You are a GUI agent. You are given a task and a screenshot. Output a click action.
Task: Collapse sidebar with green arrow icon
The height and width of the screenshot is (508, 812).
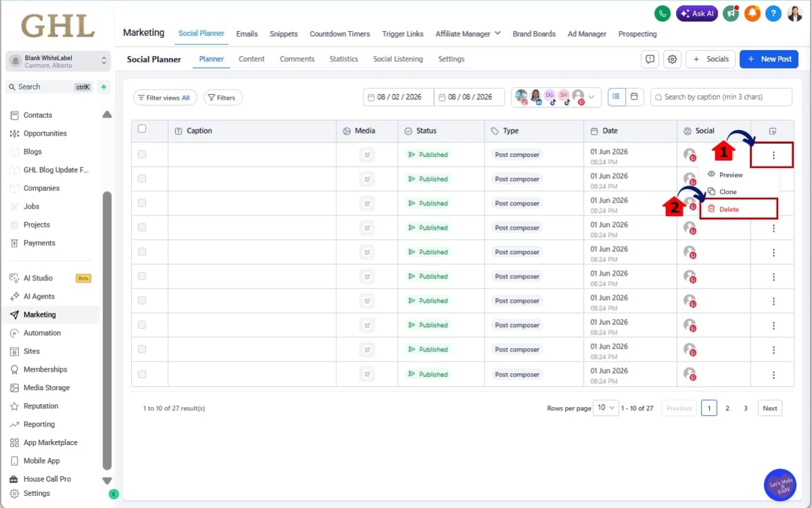click(x=114, y=494)
